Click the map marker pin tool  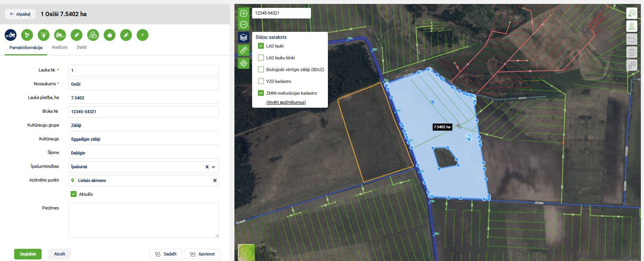pyautogui.click(x=631, y=27)
